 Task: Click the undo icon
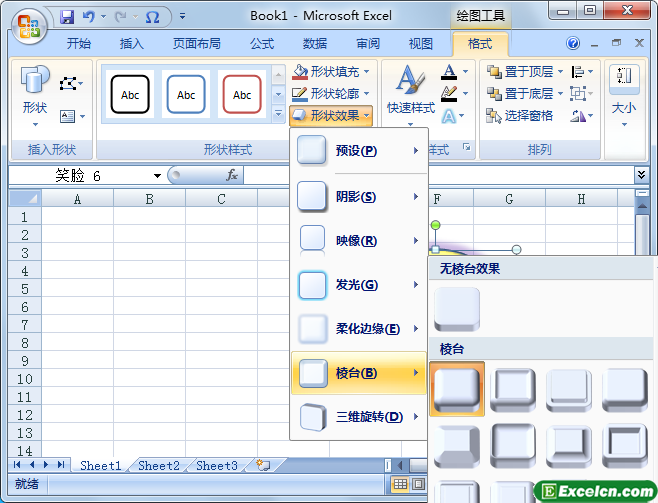point(89,17)
